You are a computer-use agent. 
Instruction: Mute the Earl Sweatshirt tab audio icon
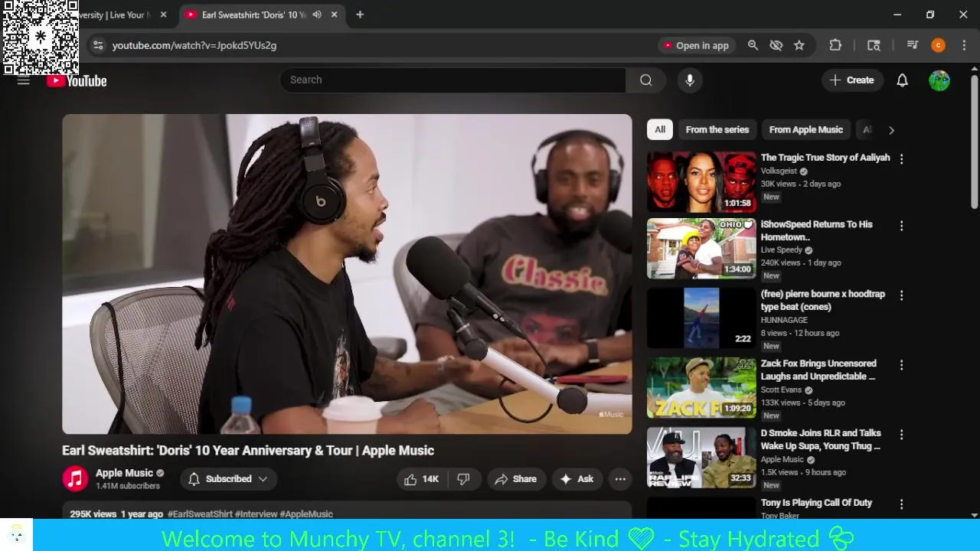coord(317,15)
